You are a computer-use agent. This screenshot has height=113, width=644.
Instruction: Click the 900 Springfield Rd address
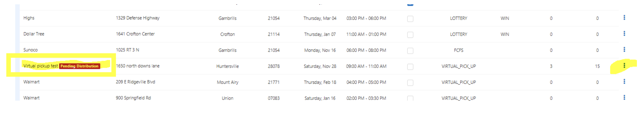(133, 98)
